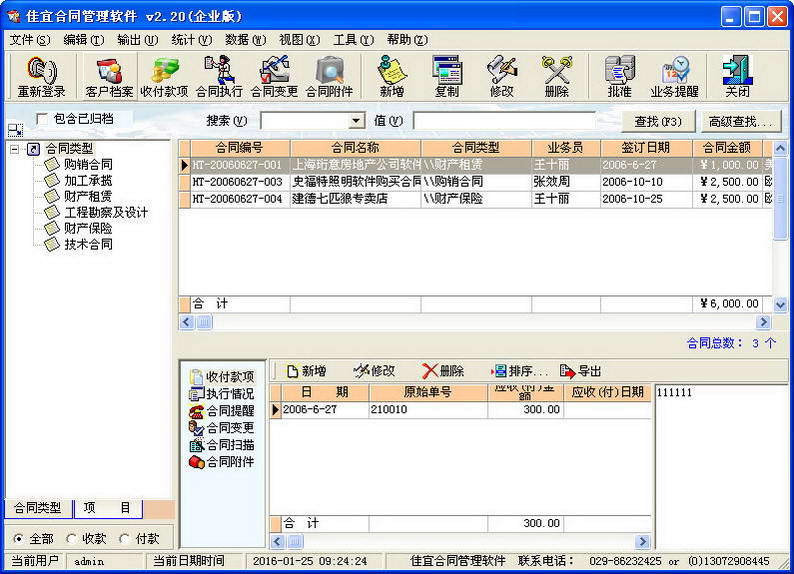Select 合同扫描 in lower panel list

pos(222,445)
